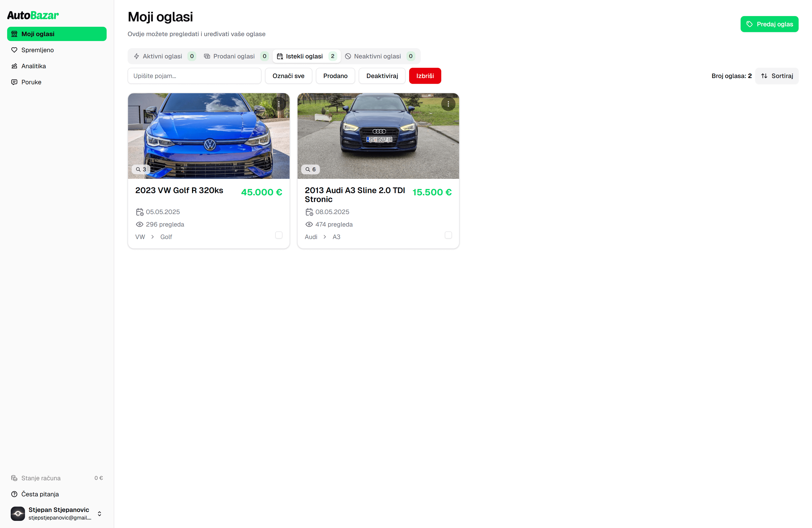Click Predaj oglas button
The width and height of the screenshot is (812, 528).
[769, 24]
